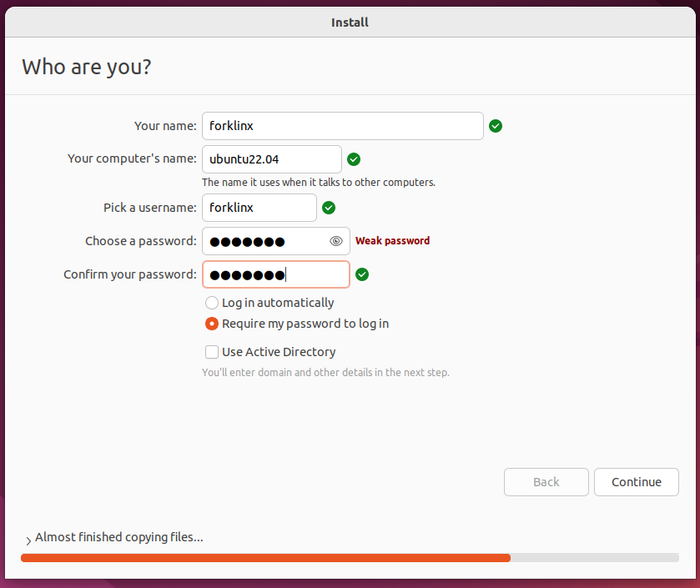Click the Continue button

click(636, 482)
